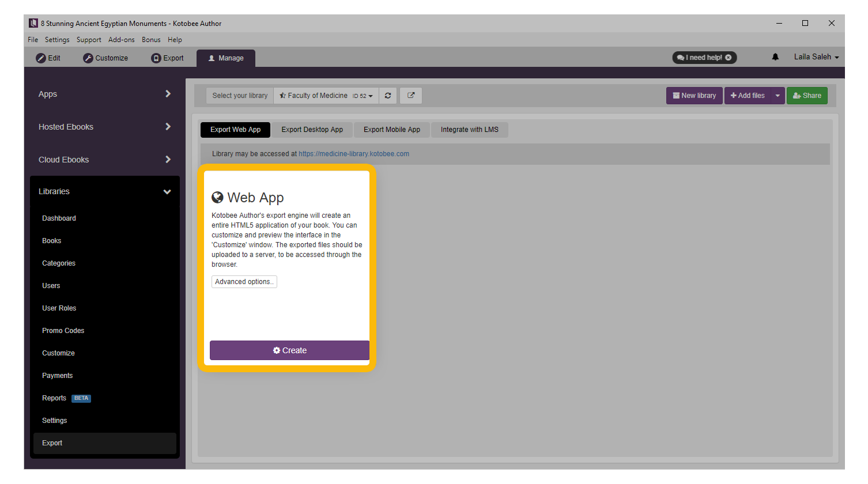The height and width of the screenshot is (484, 868).
Task: Click the Create web app button
Action: click(289, 350)
